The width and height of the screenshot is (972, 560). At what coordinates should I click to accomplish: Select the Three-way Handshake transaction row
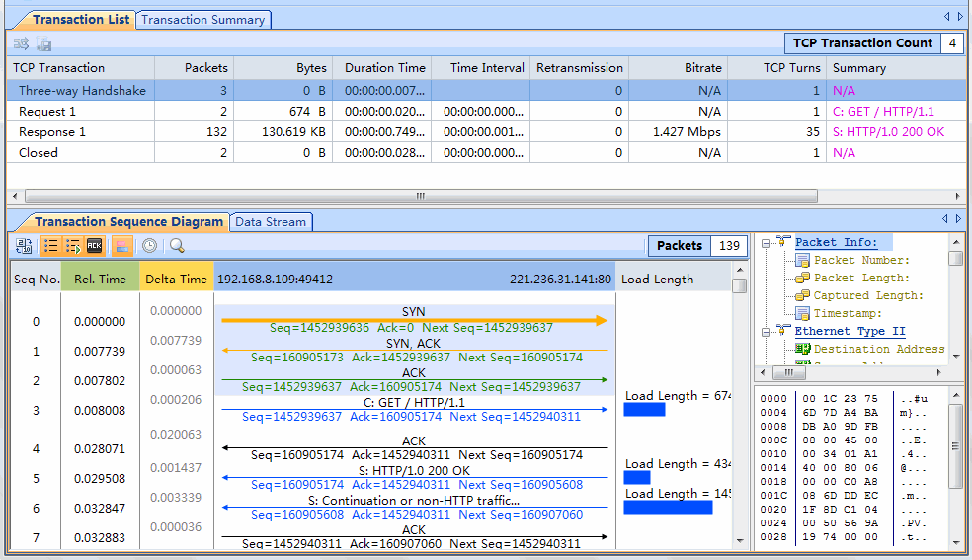coord(487,91)
